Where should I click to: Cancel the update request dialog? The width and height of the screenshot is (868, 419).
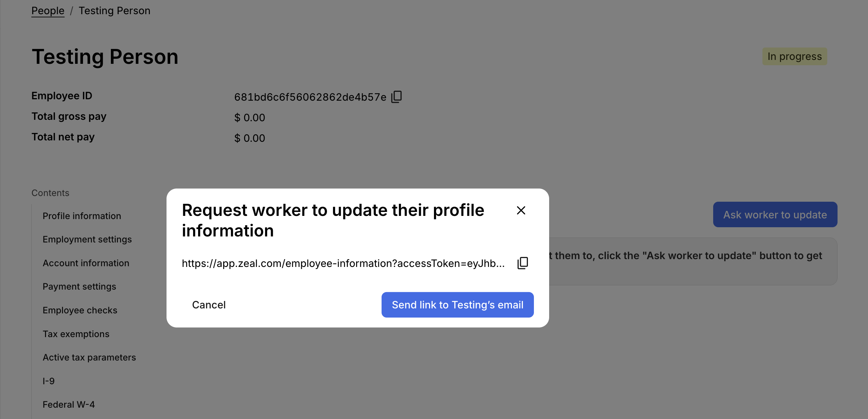point(209,305)
